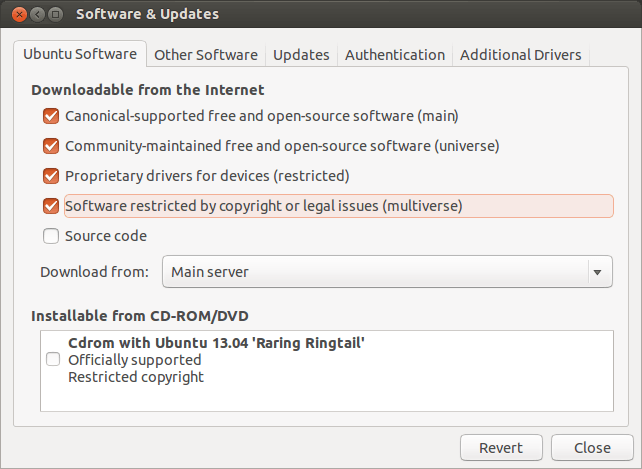Select the Ubuntu Software tab
This screenshot has width=642, height=469.
click(81, 55)
